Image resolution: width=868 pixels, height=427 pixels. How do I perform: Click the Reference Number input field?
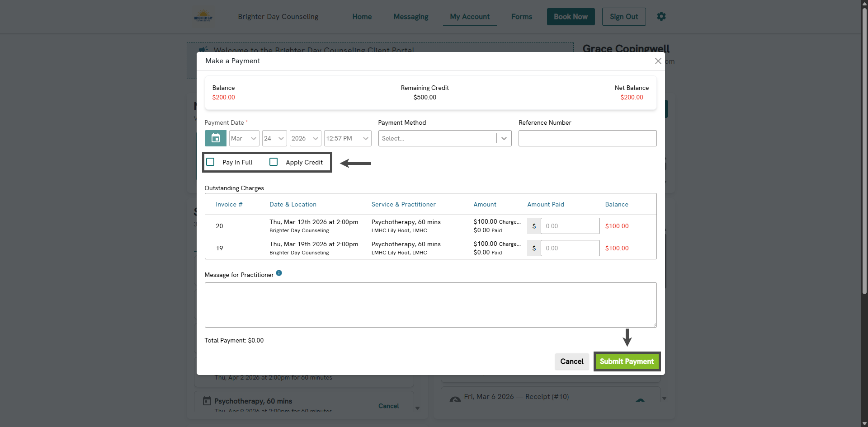pyautogui.click(x=587, y=138)
